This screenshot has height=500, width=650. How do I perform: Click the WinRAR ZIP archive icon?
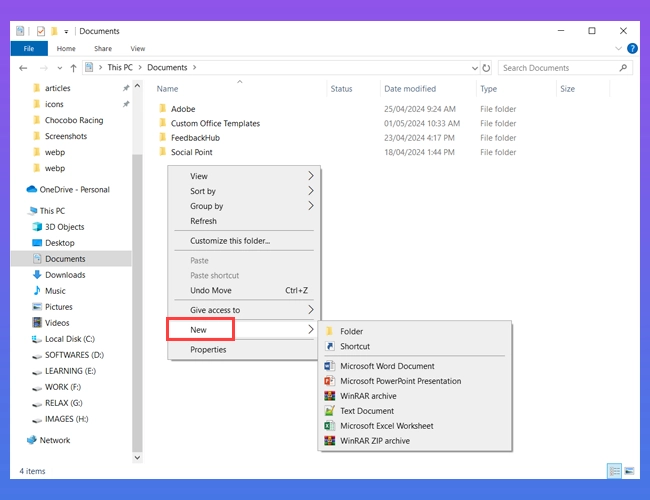330,440
